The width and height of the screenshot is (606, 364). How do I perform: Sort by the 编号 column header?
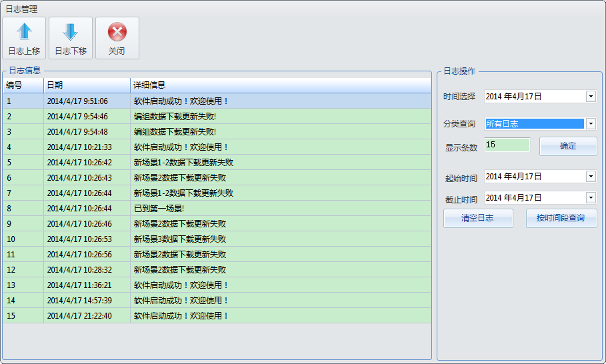[23, 85]
